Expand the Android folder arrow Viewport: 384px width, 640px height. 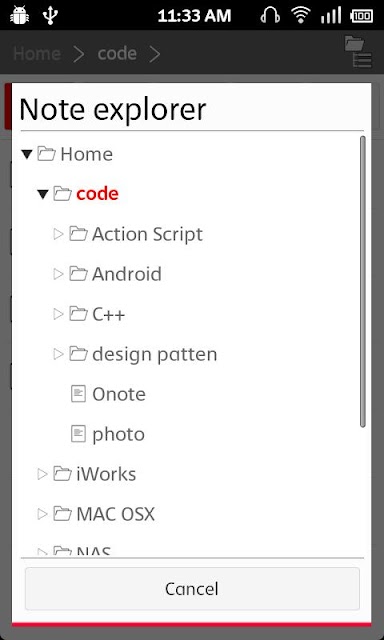59,274
